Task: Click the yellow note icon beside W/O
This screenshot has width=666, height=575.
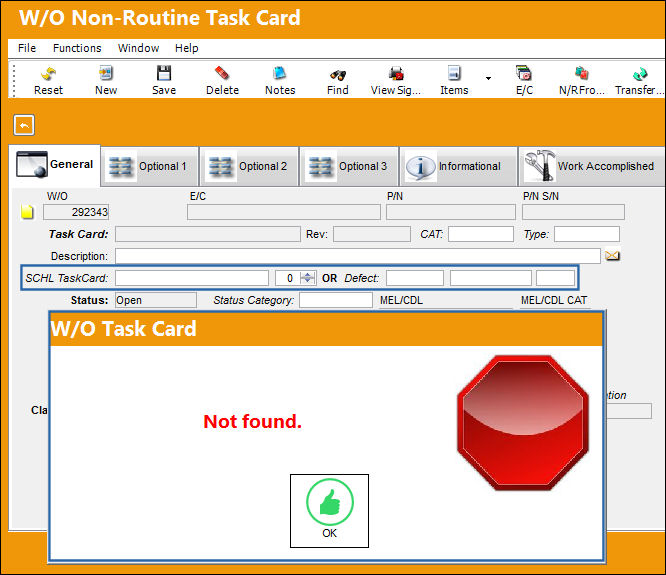Action: click(x=27, y=211)
